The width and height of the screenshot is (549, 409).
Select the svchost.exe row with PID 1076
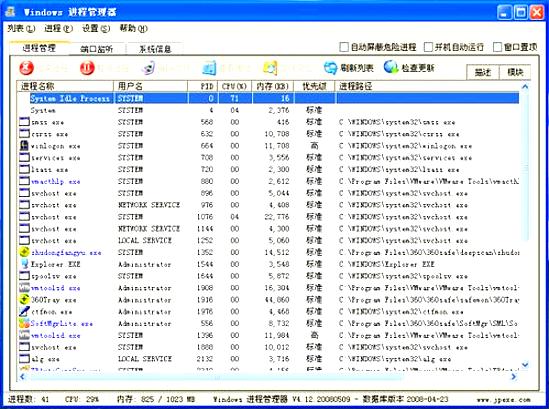pyautogui.click(x=268, y=217)
